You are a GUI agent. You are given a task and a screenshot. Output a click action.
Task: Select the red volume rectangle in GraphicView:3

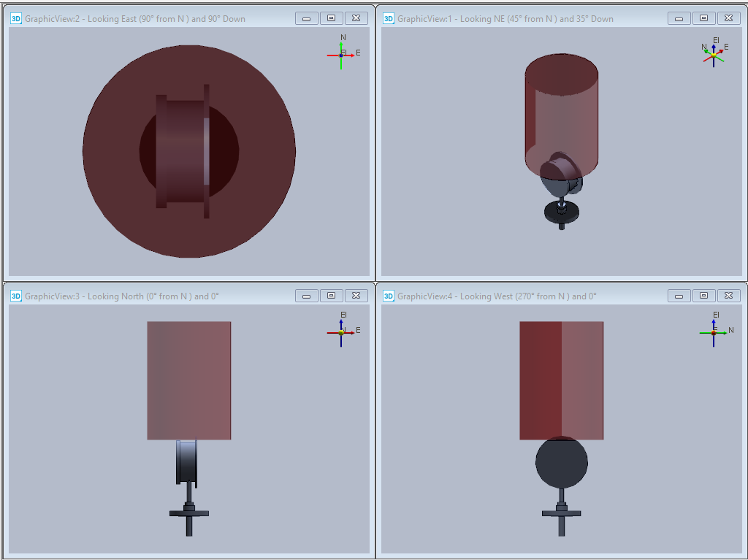click(x=189, y=380)
